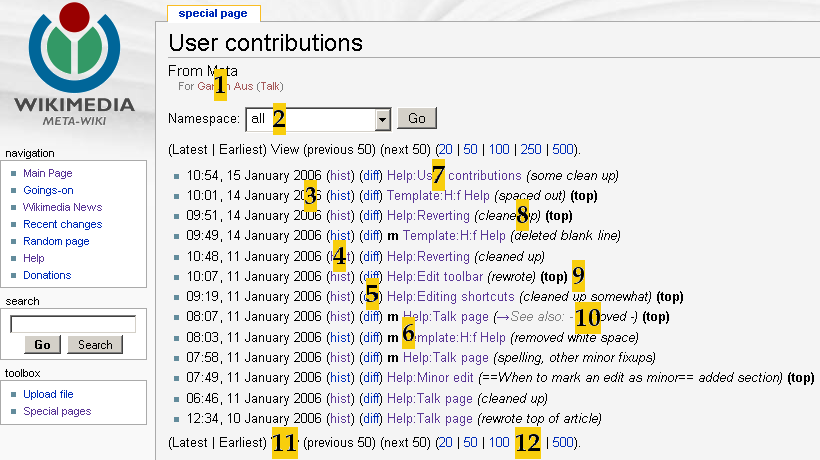Viewport: 820px width, 460px height.
Task: Open Help:Talk page rewrote top of article
Action: pos(430,419)
